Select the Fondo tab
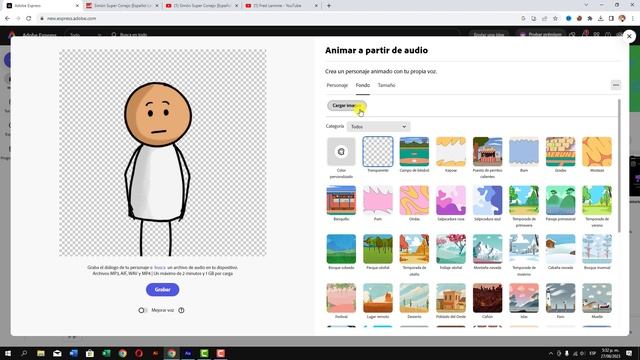Image resolution: width=640 pixels, height=360 pixels. (362, 85)
